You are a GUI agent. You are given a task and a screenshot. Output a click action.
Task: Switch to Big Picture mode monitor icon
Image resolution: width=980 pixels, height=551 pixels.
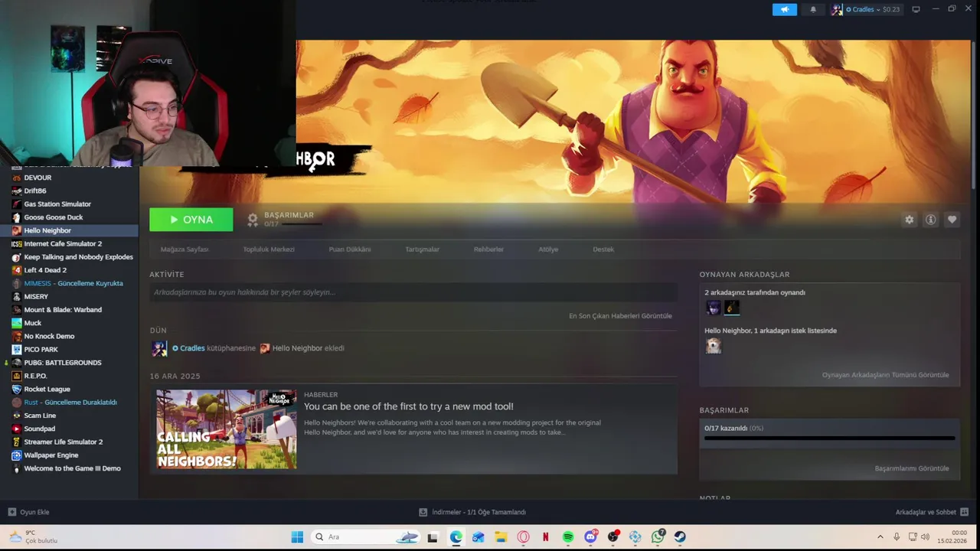click(916, 9)
